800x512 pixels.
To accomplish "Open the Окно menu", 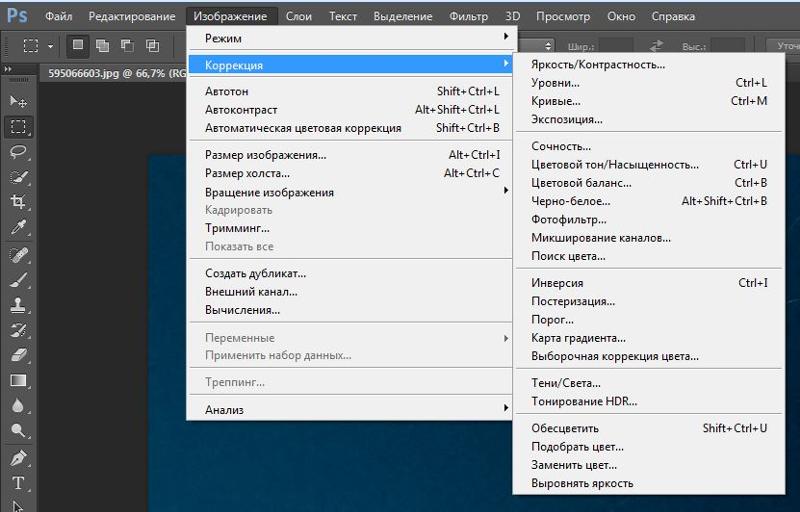I will 621,16.
